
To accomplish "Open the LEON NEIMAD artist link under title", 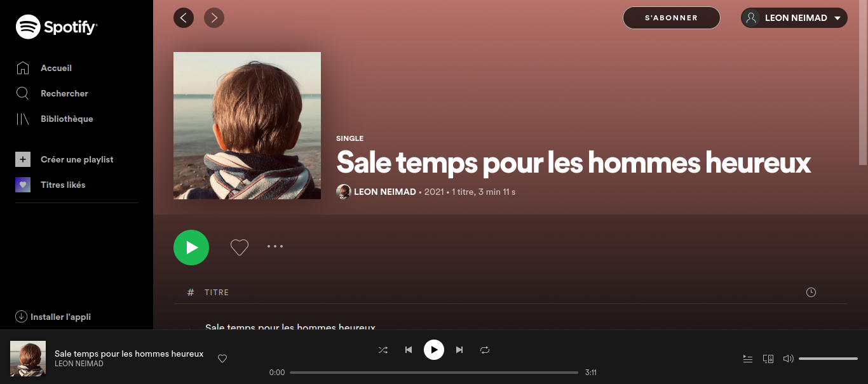I will pyautogui.click(x=385, y=192).
